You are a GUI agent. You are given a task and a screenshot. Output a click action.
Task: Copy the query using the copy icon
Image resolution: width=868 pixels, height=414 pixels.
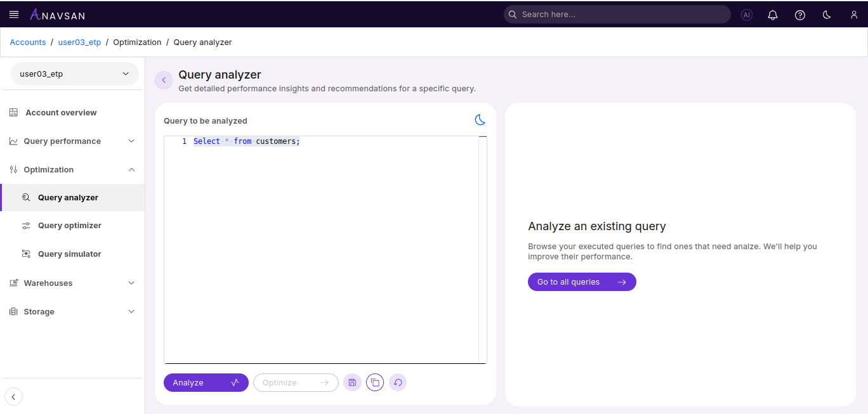point(375,382)
